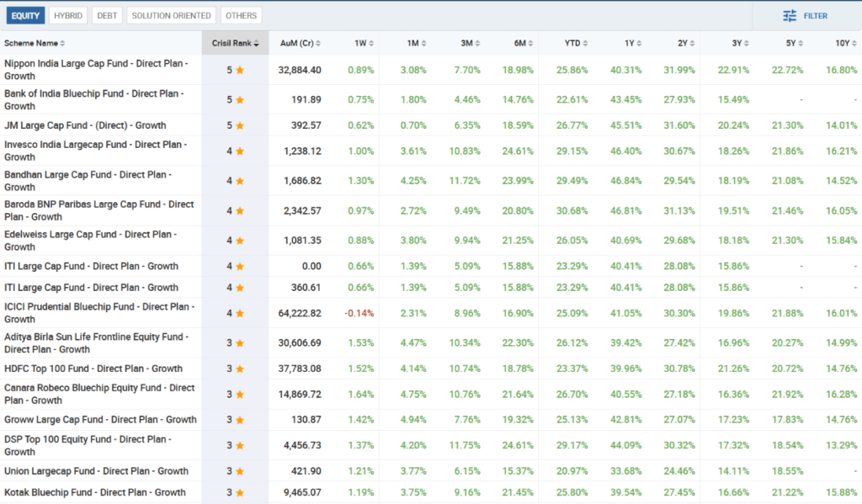The height and width of the screenshot is (504, 862).
Task: Select 1Y return 33.68% for Union Largecap
Action: click(x=625, y=471)
